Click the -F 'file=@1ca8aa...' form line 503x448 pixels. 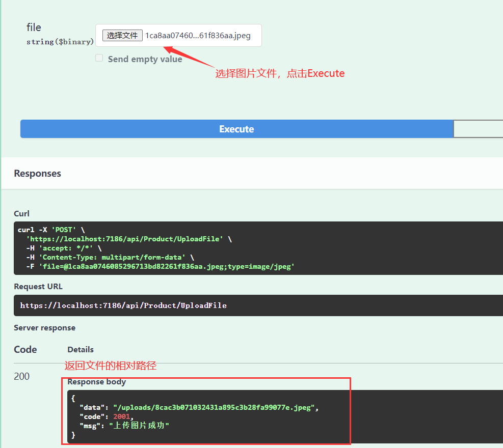pos(161,267)
